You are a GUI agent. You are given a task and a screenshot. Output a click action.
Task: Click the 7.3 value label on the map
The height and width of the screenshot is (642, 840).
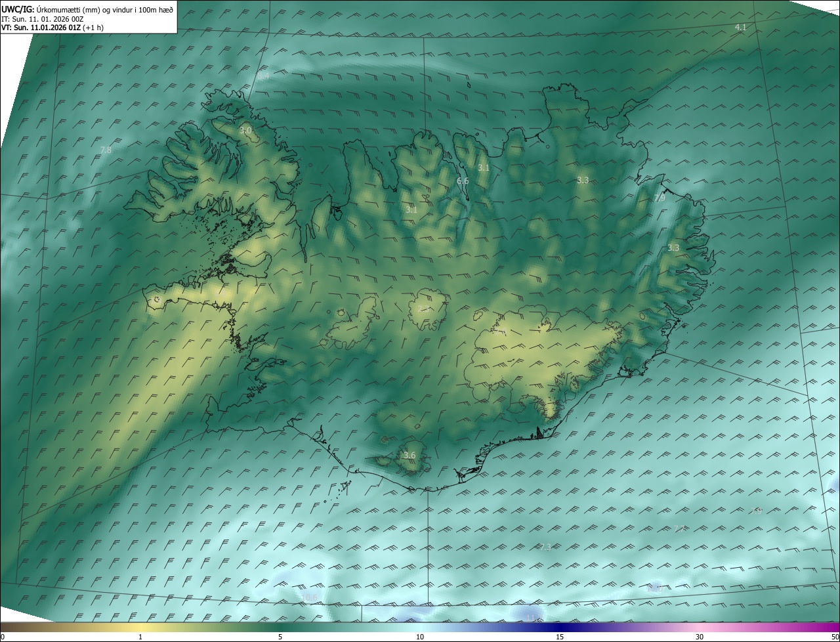pyautogui.click(x=545, y=547)
